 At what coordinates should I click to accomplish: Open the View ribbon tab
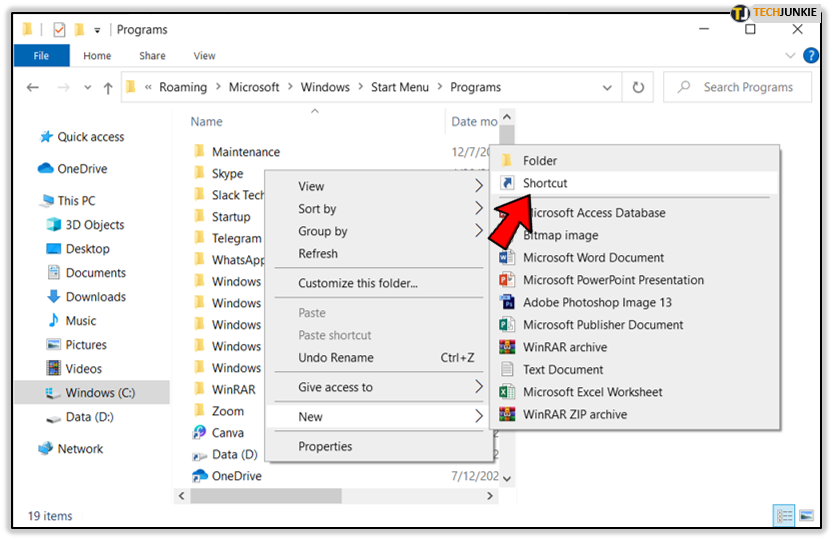[204, 56]
